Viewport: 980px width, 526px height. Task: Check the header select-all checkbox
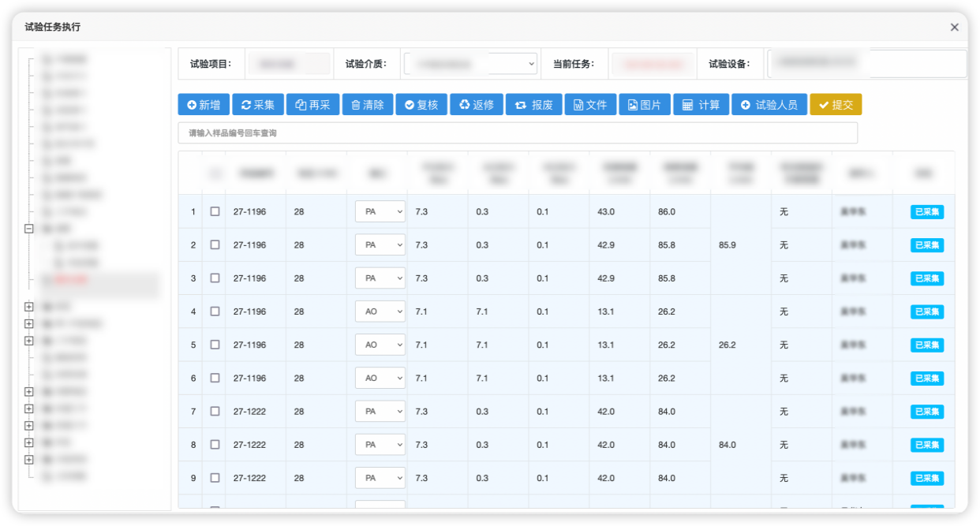point(215,173)
